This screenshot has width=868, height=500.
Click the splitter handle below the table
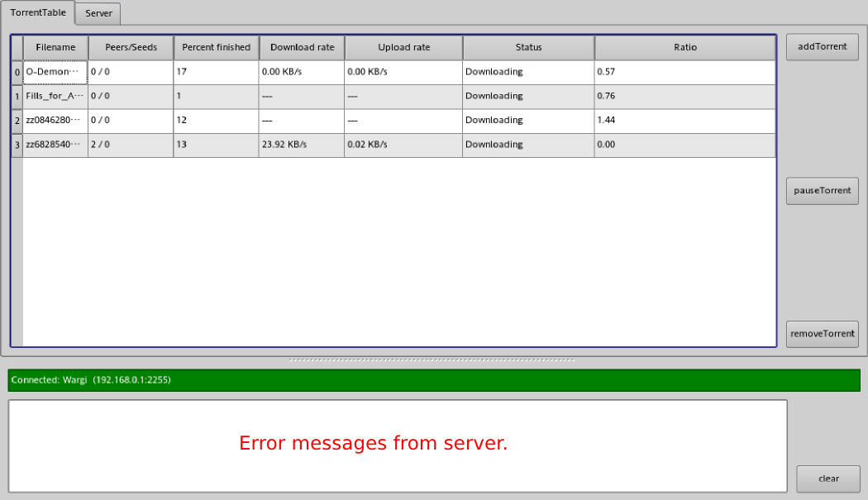click(432, 360)
